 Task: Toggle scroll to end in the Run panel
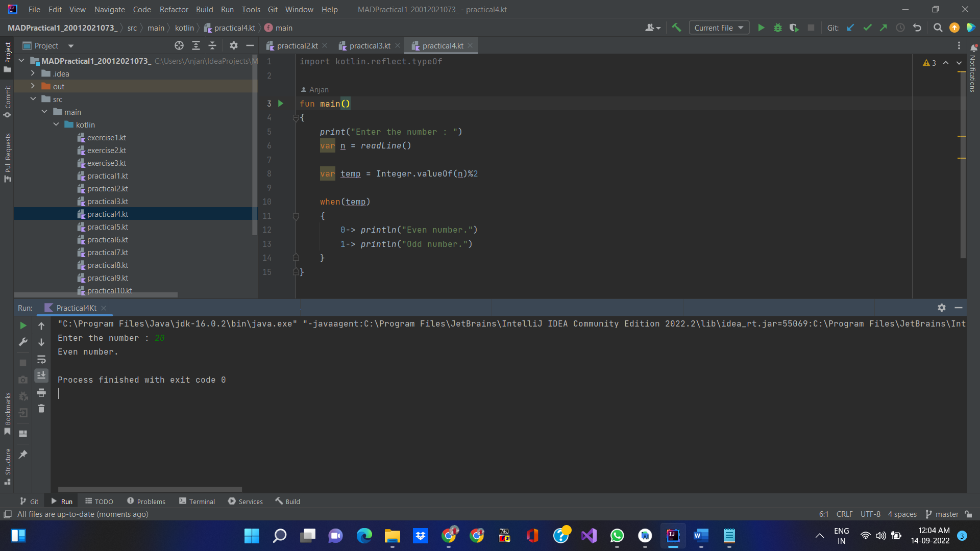pos(41,375)
